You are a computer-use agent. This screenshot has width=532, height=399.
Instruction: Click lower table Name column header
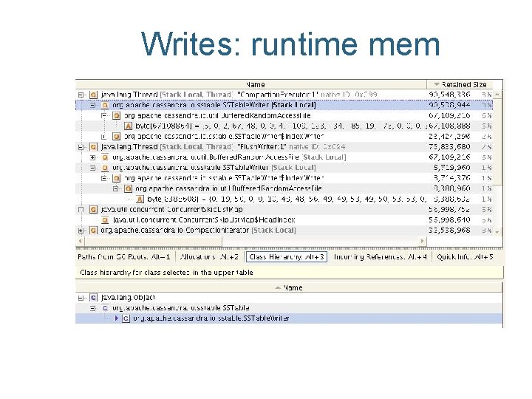289,287
